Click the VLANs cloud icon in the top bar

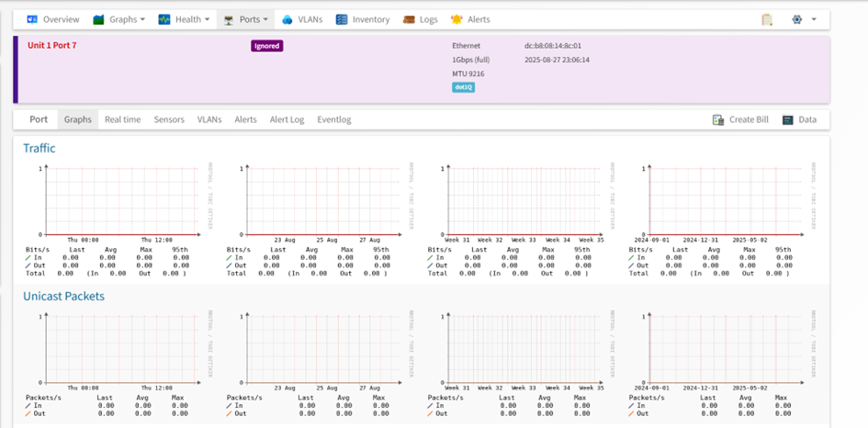pos(287,19)
